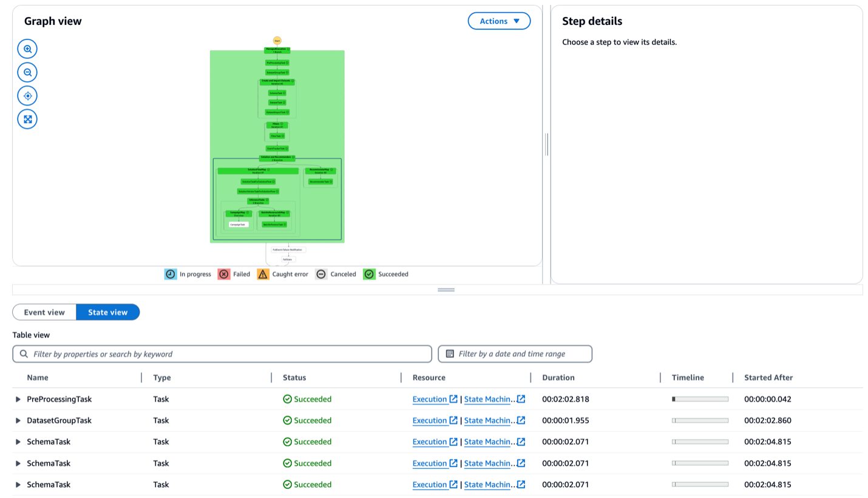Switch to the Event view tab

[44, 312]
